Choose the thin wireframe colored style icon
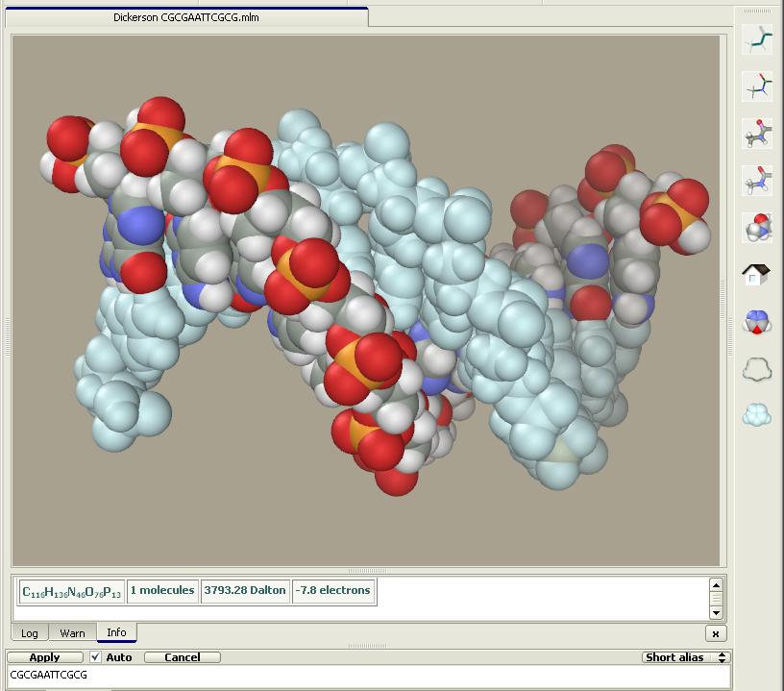The image size is (784, 691). point(758,86)
